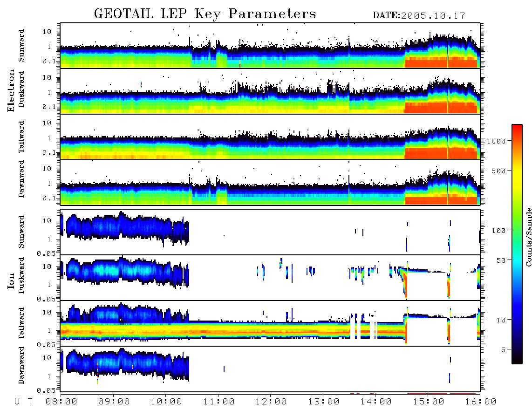Viewport: 532px width, 410px height.
Task: Select the Ion Dawnward panel label
Action: pos(21,365)
